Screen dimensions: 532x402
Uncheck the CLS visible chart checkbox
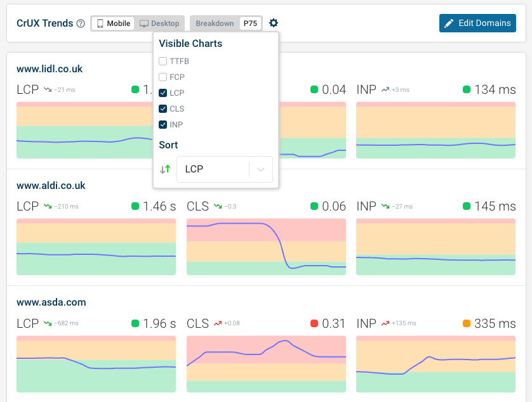[163, 109]
